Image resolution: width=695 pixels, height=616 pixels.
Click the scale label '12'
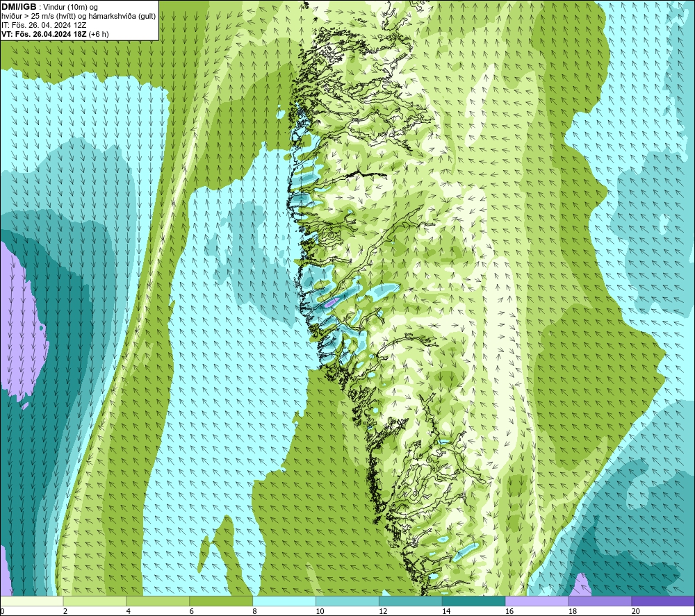(383, 611)
